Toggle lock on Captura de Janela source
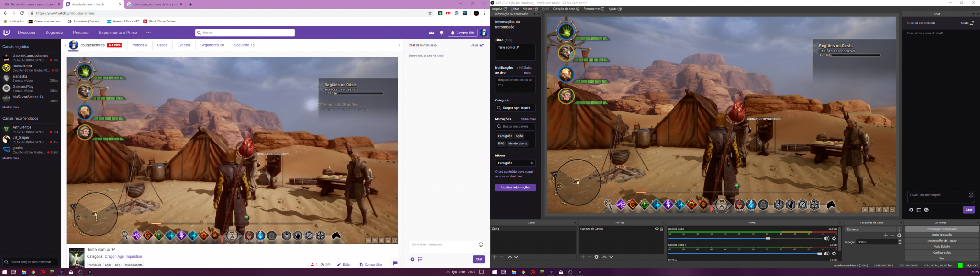This screenshot has width=980, height=277. (x=662, y=229)
